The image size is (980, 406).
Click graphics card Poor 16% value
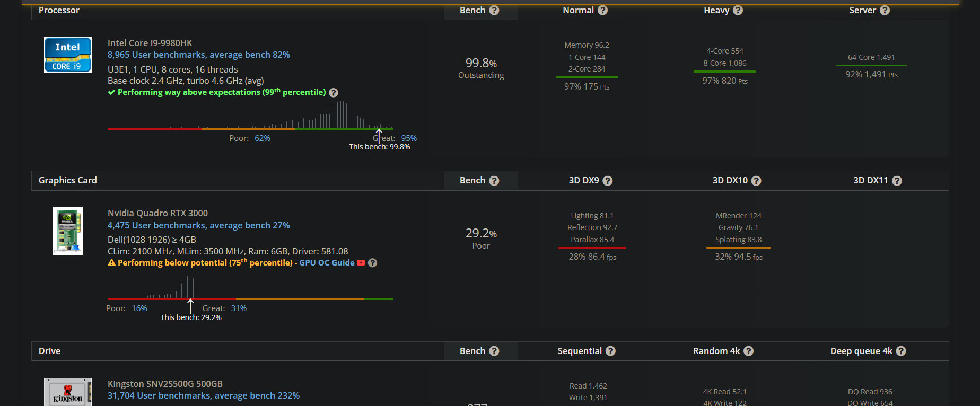(x=139, y=308)
